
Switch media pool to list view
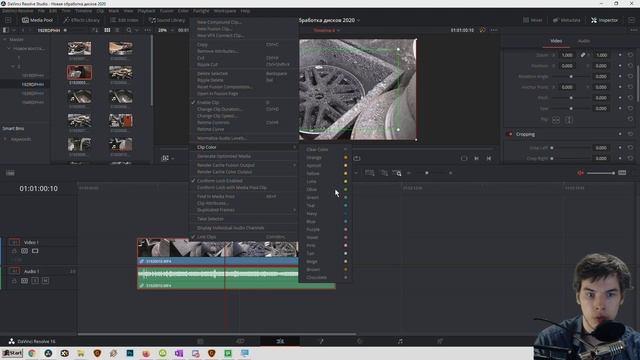tap(117, 30)
